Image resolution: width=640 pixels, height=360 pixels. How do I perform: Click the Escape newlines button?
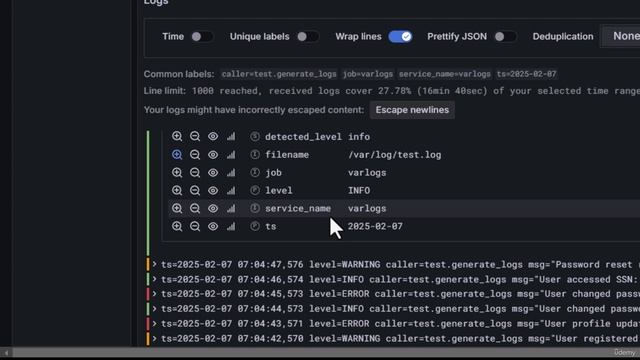(412, 110)
